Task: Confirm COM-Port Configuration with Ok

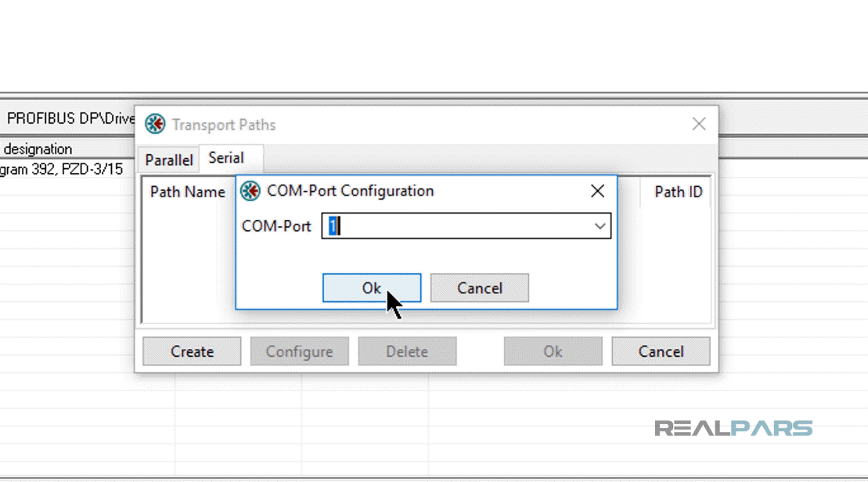Action: click(372, 288)
